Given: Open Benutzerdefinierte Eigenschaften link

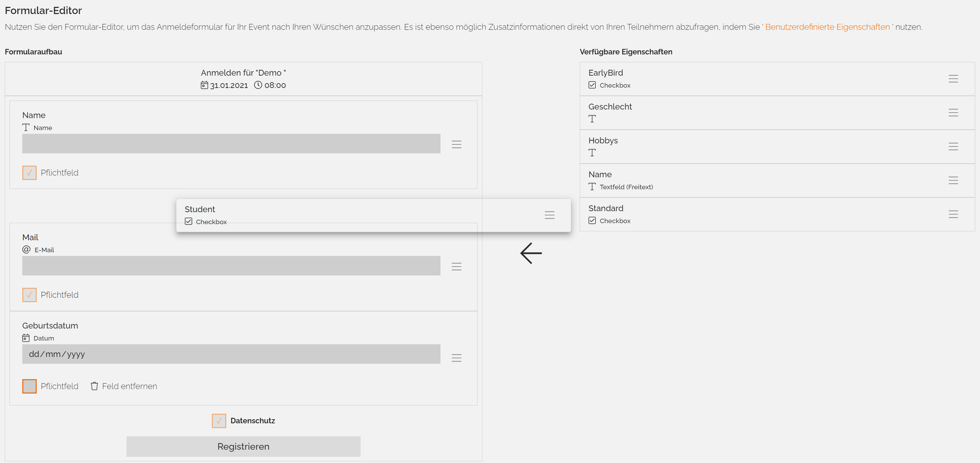Looking at the screenshot, I should pos(827,27).
